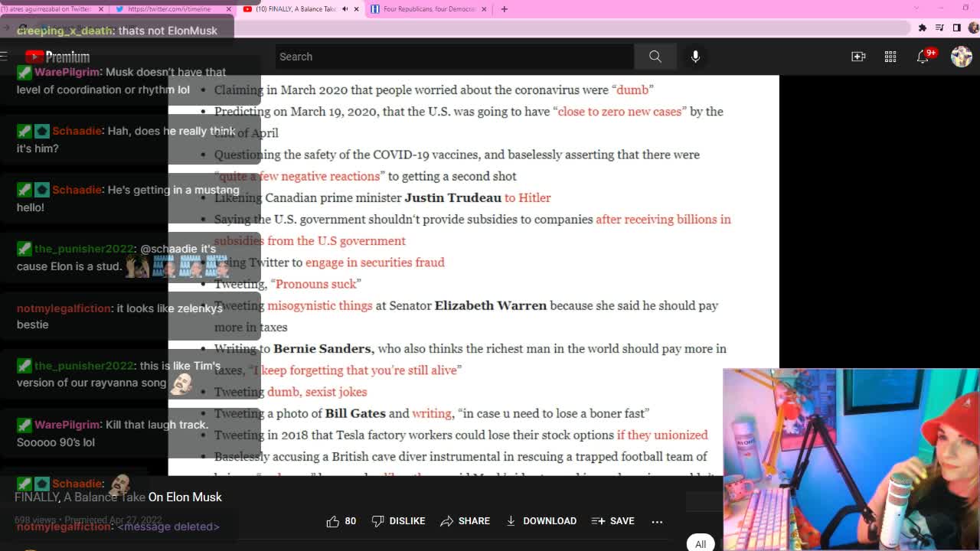Open "engage in securities fraud" link
Viewport: 980px width, 551px height.
[374, 262]
